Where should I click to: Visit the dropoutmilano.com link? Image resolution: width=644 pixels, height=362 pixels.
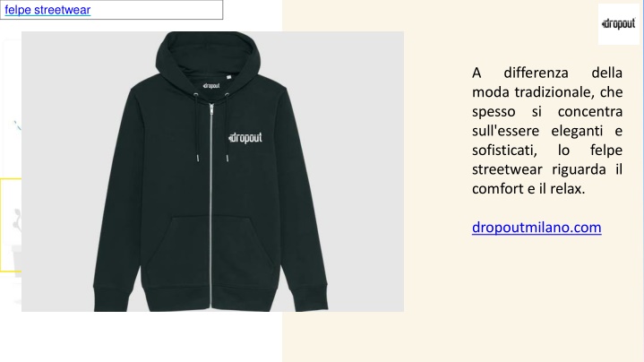click(x=537, y=228)
